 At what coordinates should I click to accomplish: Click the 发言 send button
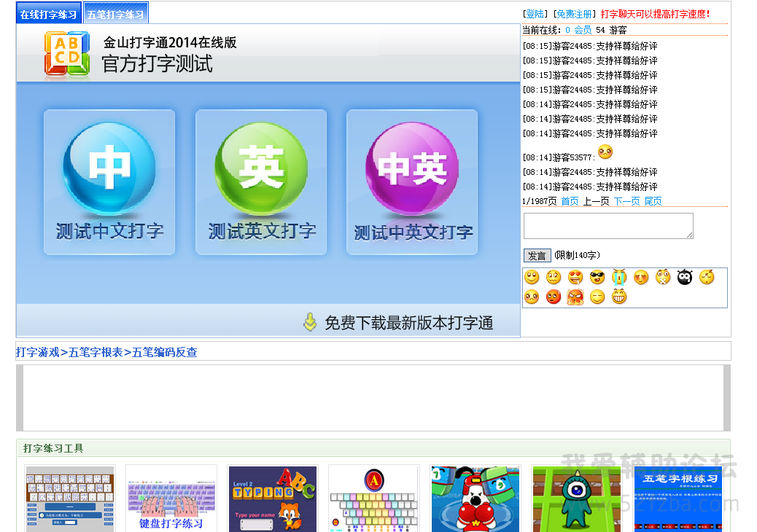(x=536, y=256)
